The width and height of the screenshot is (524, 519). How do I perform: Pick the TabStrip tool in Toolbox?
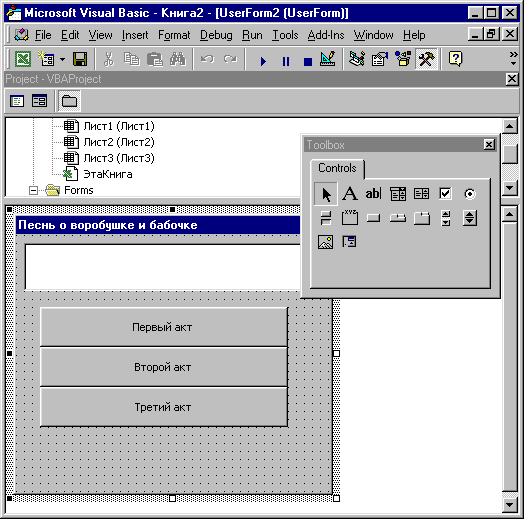point(398,218)
